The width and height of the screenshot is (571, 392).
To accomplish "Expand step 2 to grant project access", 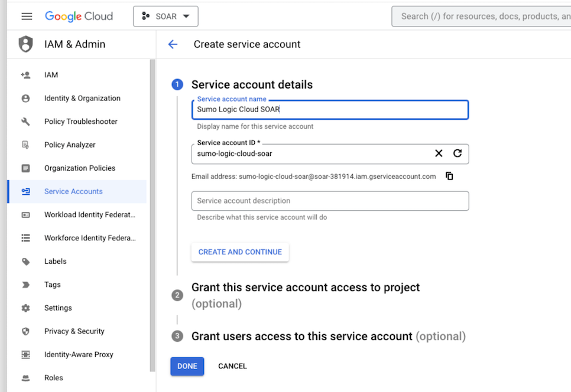I will click(306, 288).
